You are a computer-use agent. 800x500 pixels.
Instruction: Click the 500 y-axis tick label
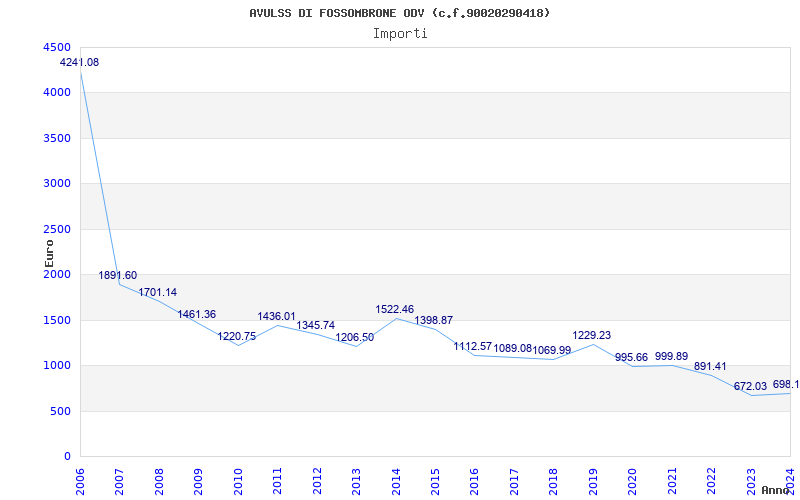pos(61,411)
